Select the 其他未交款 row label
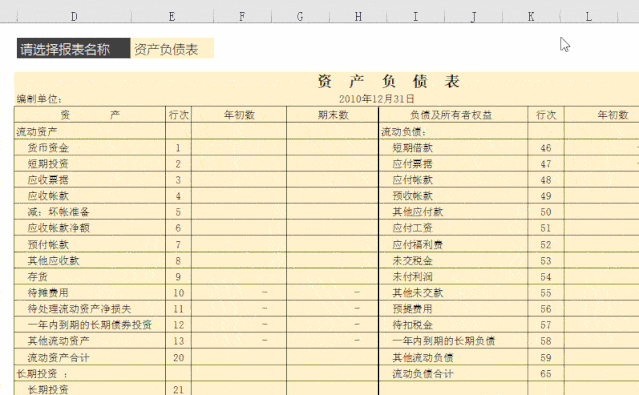Viewport: 639px width, 395px height. coord(418,293)
